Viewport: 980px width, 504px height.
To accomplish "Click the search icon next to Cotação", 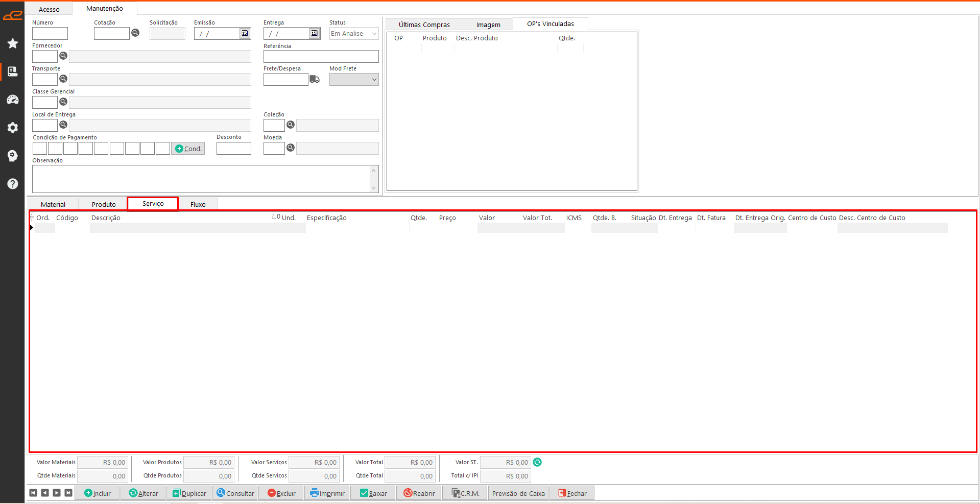I will click(x=135, y=33).
